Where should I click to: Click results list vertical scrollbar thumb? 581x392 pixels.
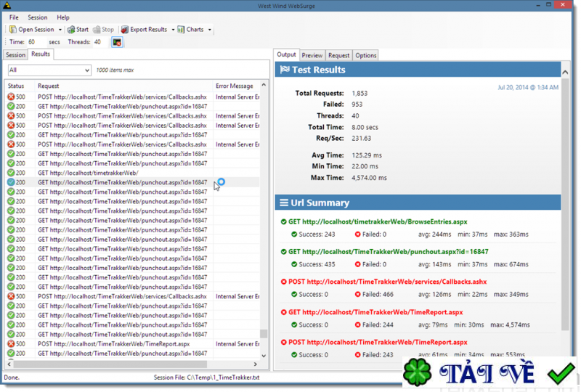(x=264, y=334)
